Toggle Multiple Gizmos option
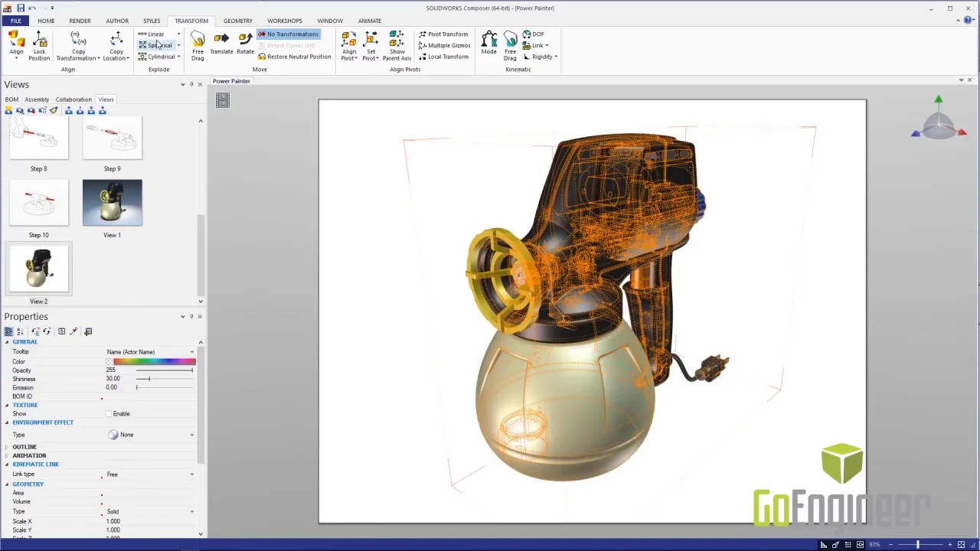 pyautogui.click(x=444, y=45)
